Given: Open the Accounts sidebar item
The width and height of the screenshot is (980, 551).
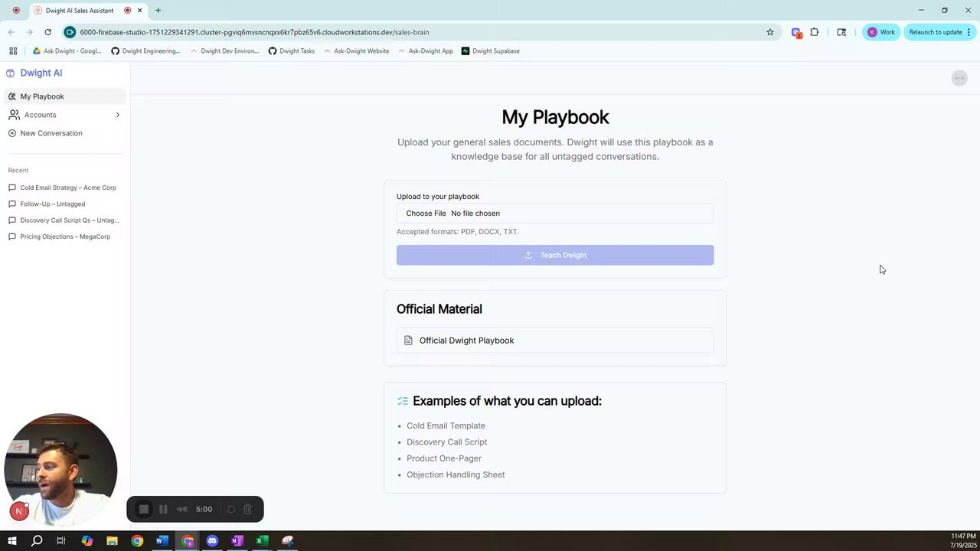Looking at the screenshot, I should 64,115.
